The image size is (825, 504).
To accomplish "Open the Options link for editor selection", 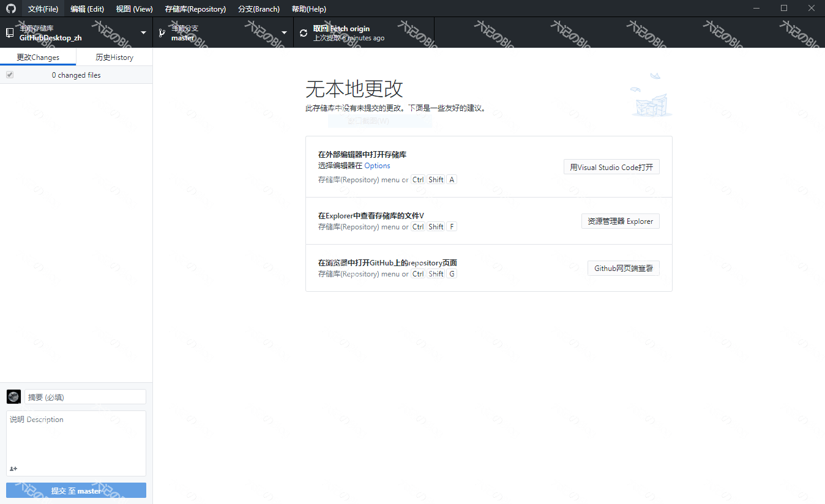I will point(377,166).
